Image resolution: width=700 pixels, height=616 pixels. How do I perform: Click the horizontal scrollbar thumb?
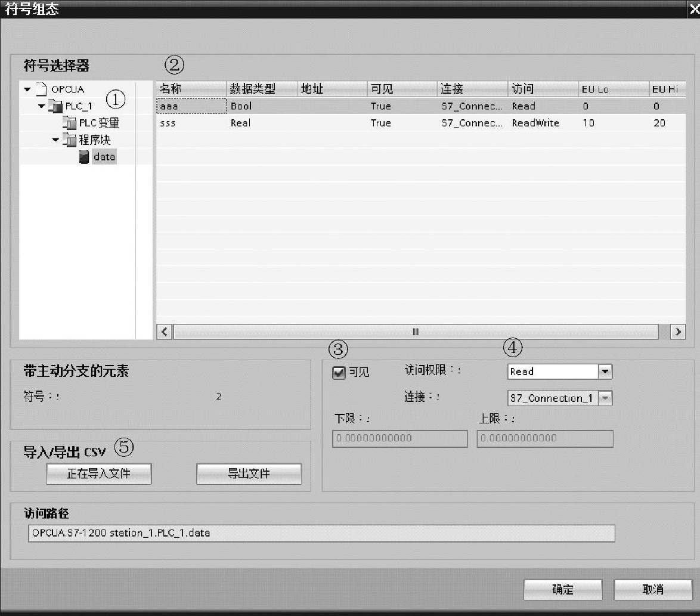point(416,332)
